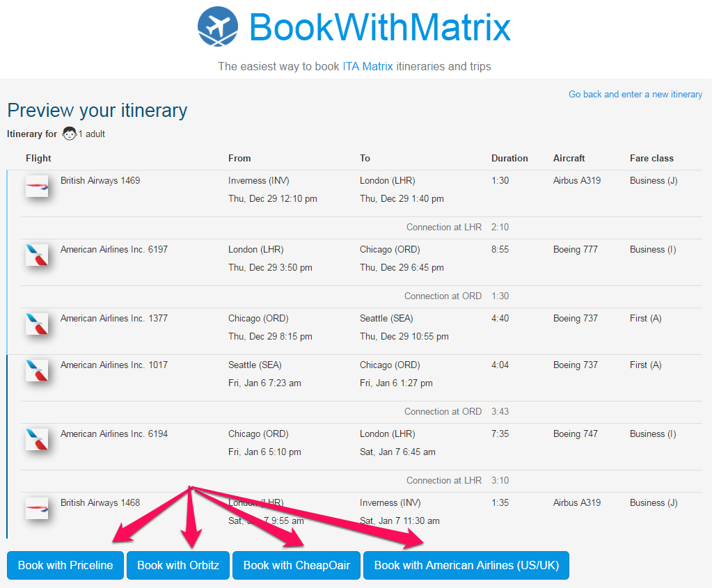This screenshot has height=588, width=712.
Task: Select American Airlines Inc. 1377 text
Action: click(114, 318)
